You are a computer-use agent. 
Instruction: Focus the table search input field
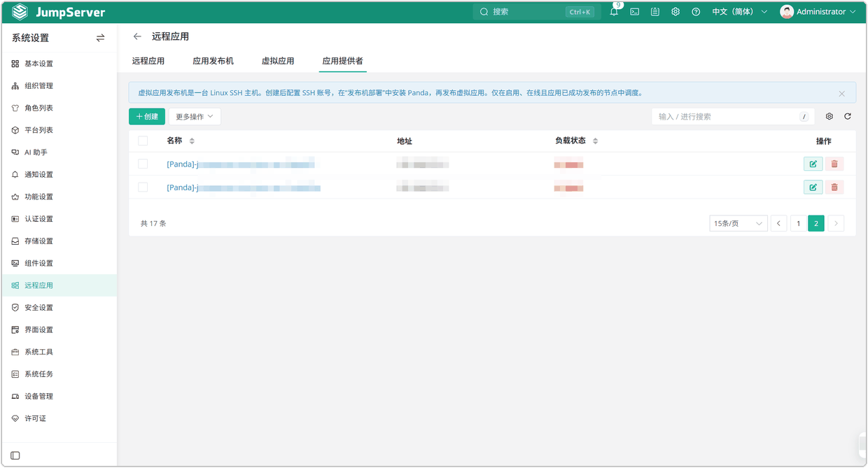pos(733,117)
